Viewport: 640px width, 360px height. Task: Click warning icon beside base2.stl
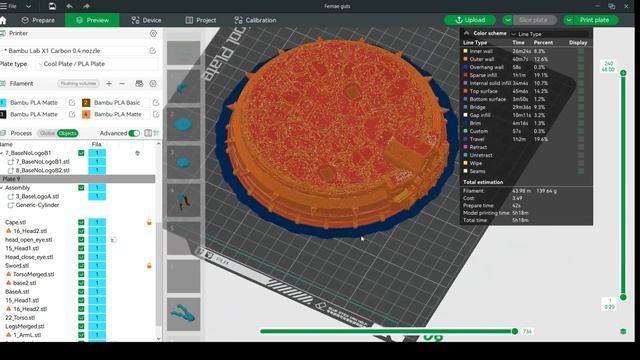click(x=8, y=283)
